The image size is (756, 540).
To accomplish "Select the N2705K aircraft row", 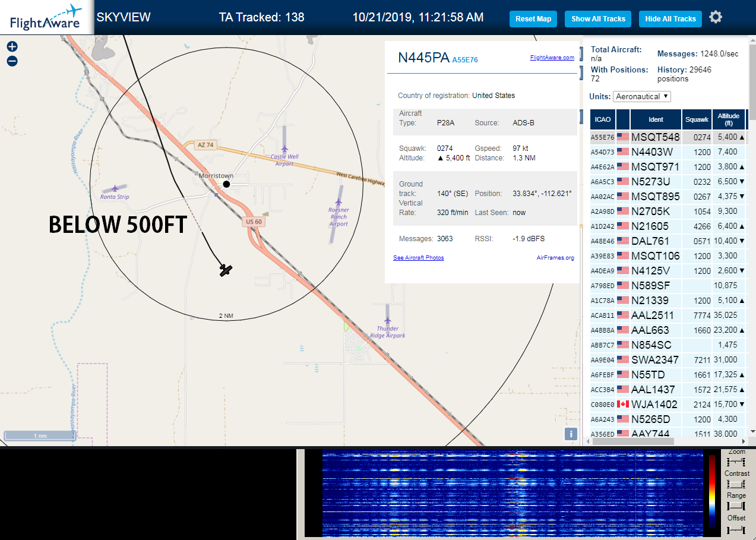I will pyautogui.click(x=668, y=211).
